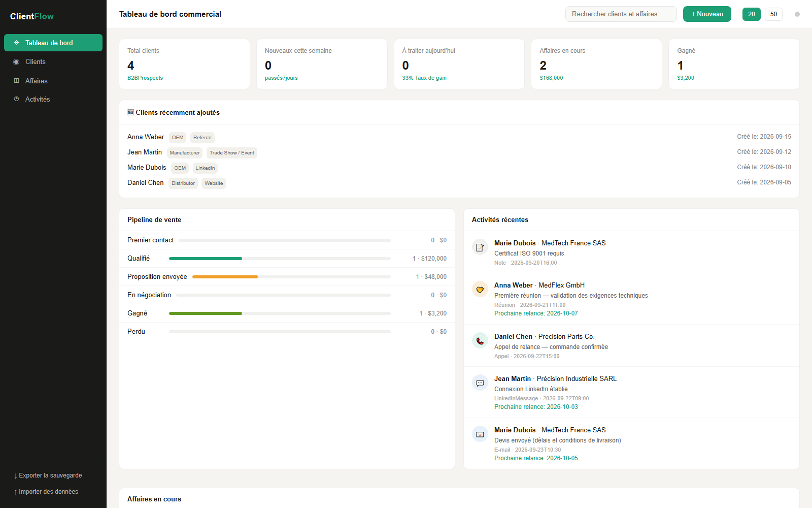This screenshot has height=508, width=812.
Task: Click Importer des données link
Action: (x=46, y=492)
